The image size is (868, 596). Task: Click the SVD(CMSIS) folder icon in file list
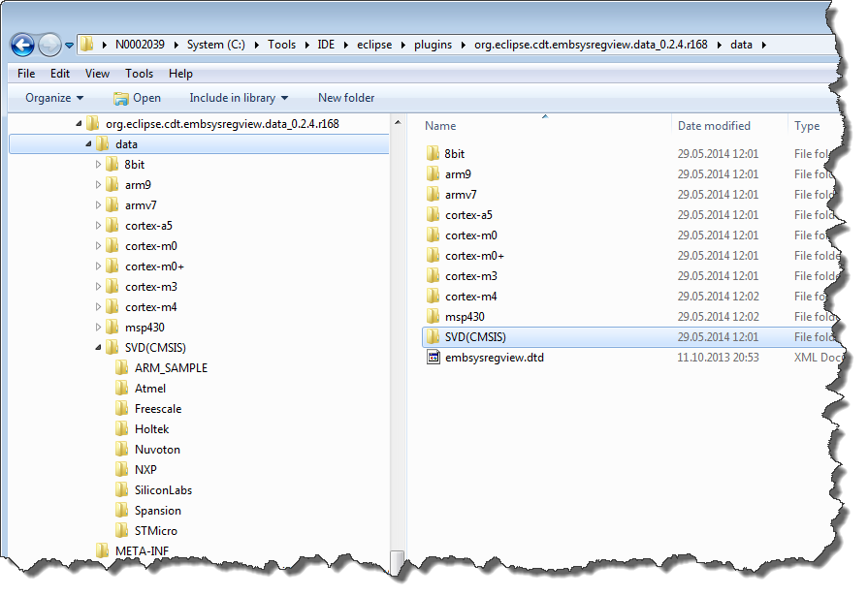tap(434, 337)
